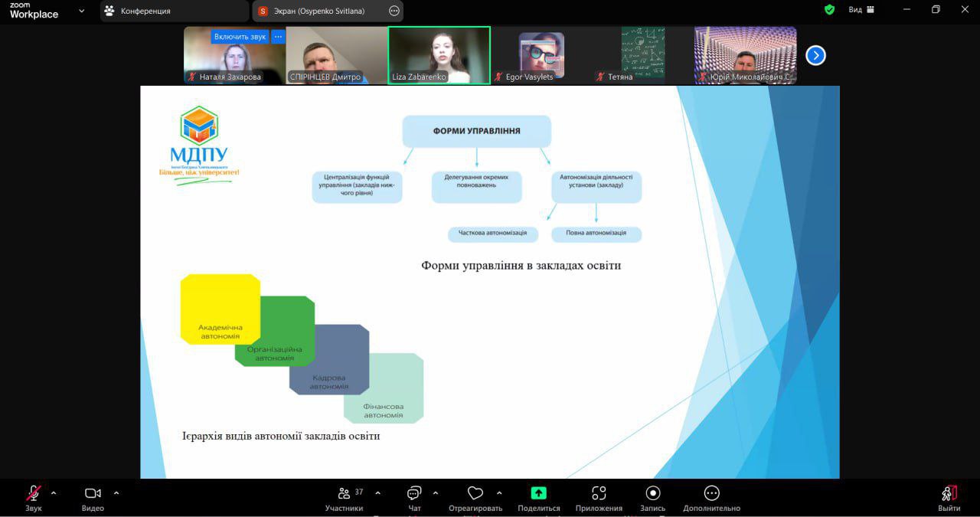Select Liza Zabarenko's video thumbnail
980x517 pixels.
click(x=439, y=55)
